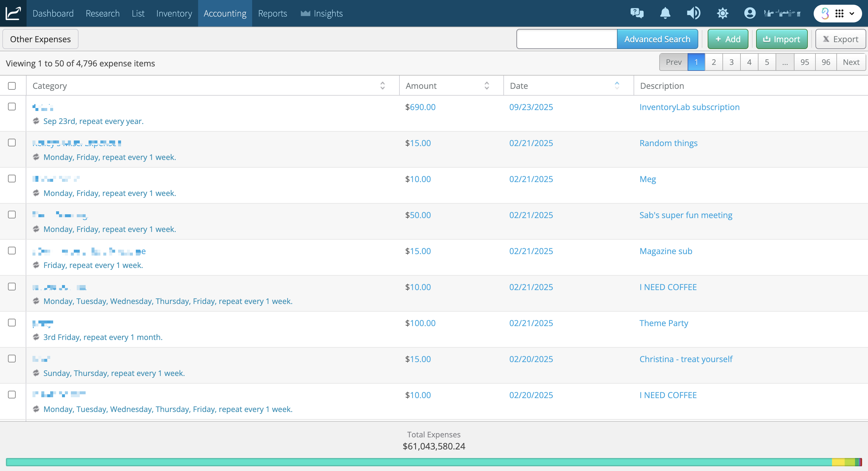Sort by Date column arrows
868x471 pixels.
coord(617,86)
